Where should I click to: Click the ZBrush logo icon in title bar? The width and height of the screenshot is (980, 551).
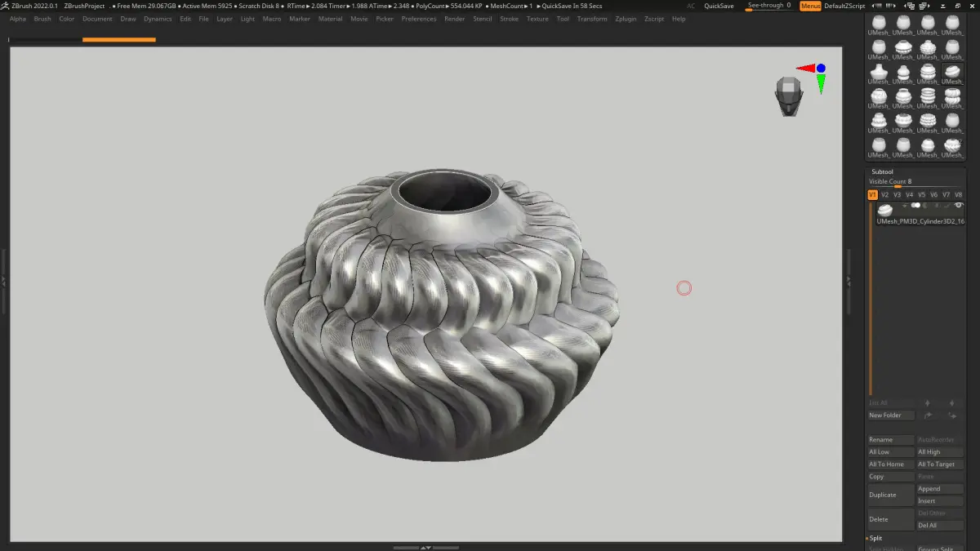click(6, 6)
